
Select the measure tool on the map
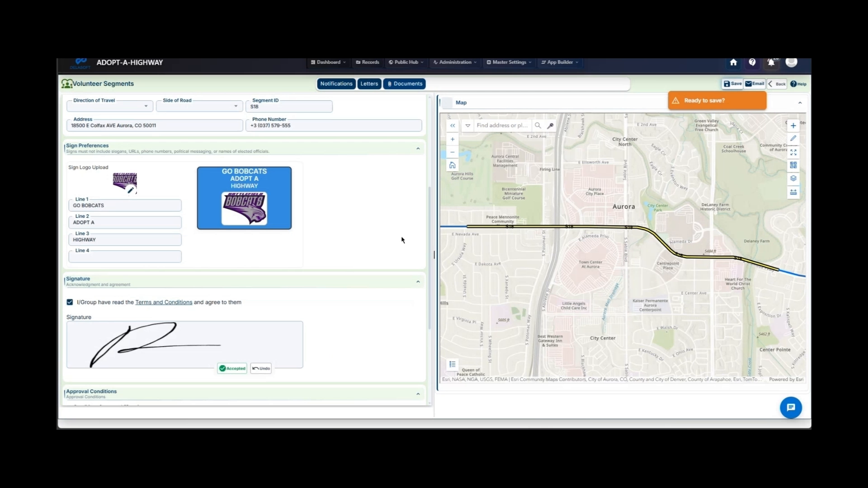point(793,192)
